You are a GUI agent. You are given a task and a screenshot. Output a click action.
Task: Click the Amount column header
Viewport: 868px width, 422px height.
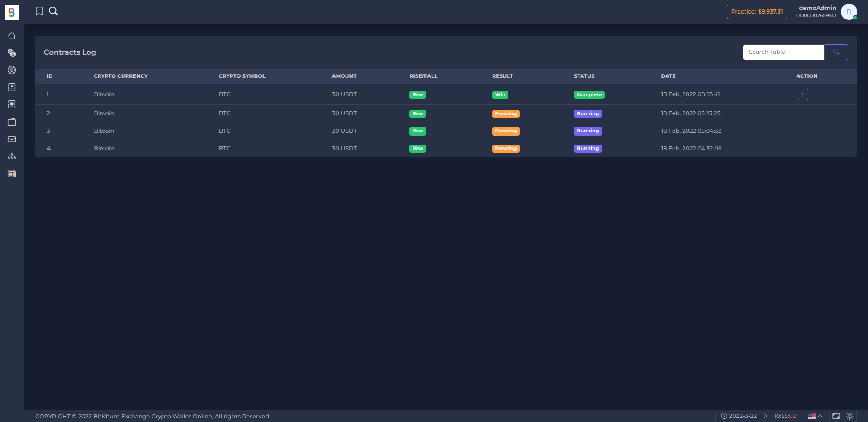[344, 76]
